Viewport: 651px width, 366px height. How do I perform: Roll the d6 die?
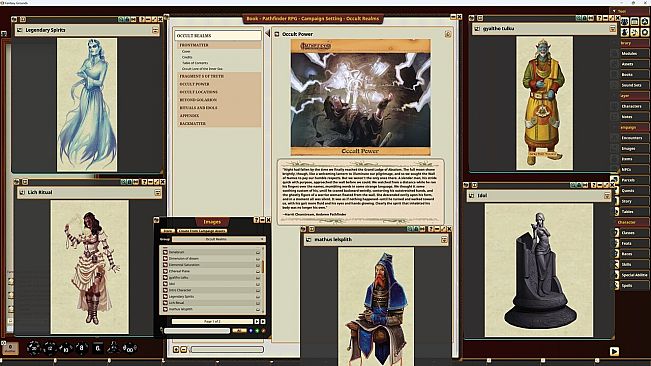coord(98,348)
